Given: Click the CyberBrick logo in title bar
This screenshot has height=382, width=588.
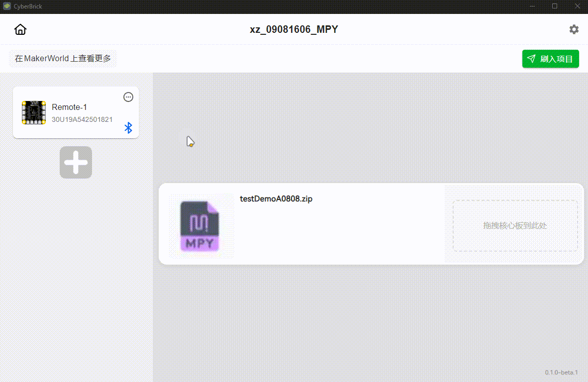Looking at the screenshot, I should 7,6.
